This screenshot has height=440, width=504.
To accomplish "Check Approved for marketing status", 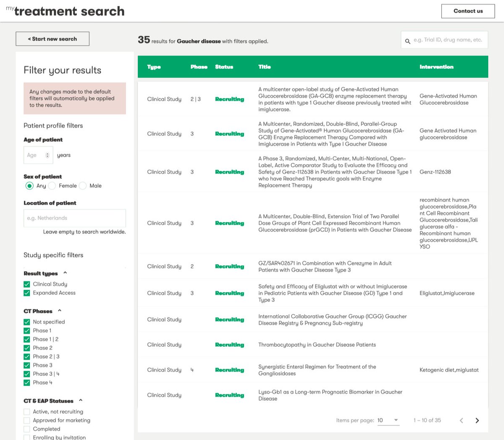I will point(27,420).
